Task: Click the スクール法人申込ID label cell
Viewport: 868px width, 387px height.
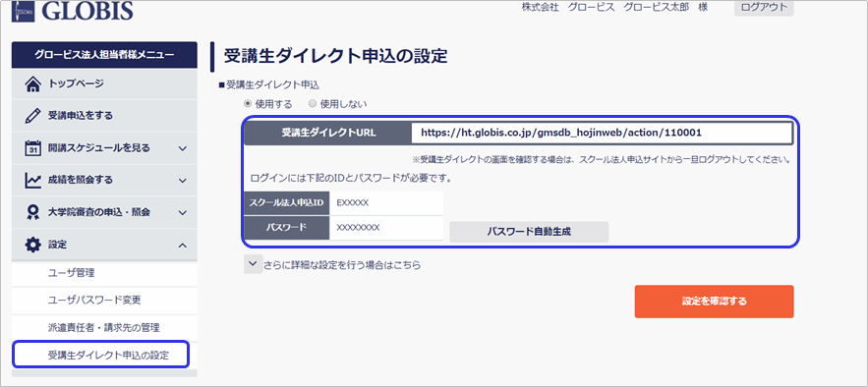Action: (x=287, y=203)
